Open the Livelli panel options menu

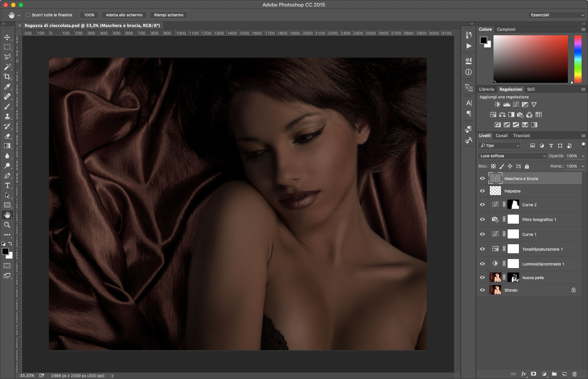point(583,136)
